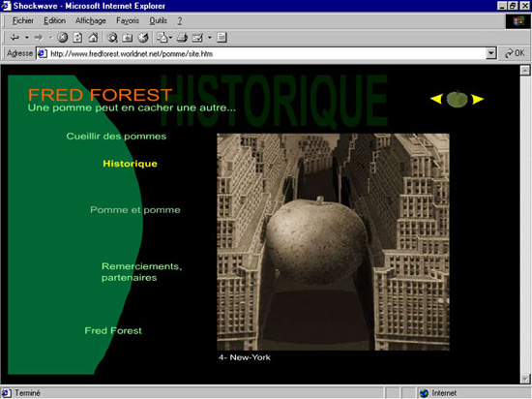Screen dimensions: 532x399
Task: Open the Fichier menu
Action: (23, 20)
